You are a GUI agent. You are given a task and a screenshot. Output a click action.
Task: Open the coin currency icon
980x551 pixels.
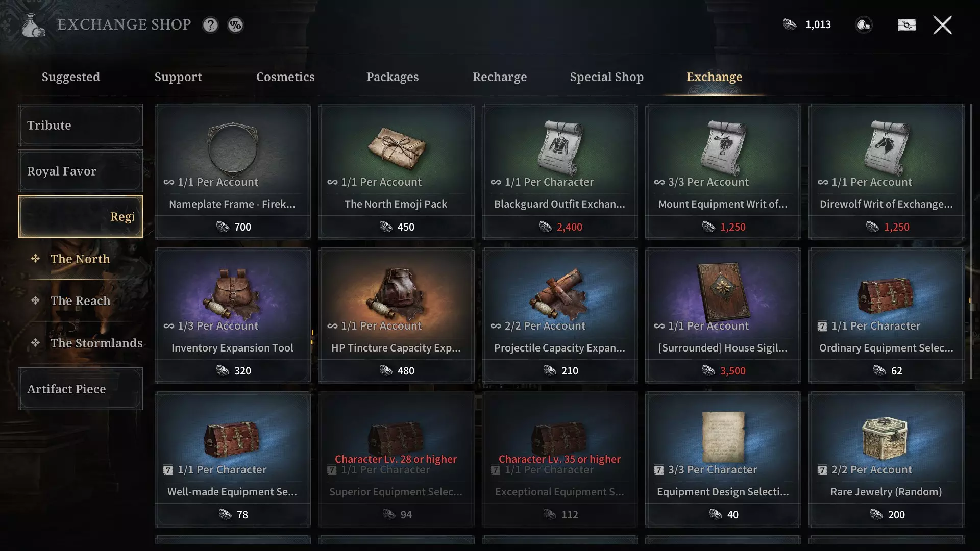coord(864,25)
